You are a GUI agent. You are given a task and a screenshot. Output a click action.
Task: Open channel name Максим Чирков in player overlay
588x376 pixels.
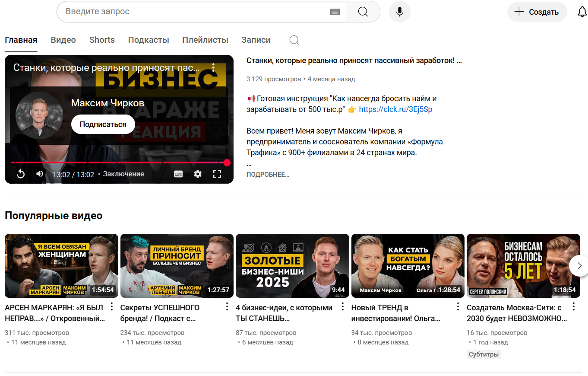tap(107, 103)
